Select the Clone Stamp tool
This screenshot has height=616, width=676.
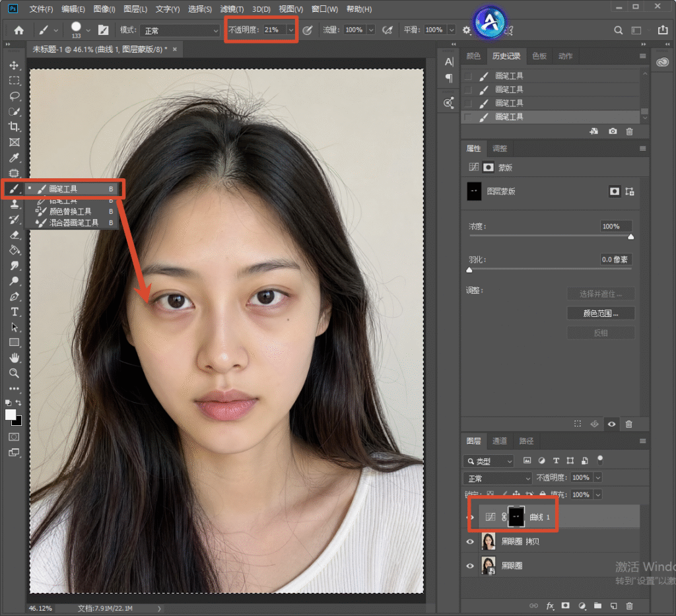click(x=14, y=204)
